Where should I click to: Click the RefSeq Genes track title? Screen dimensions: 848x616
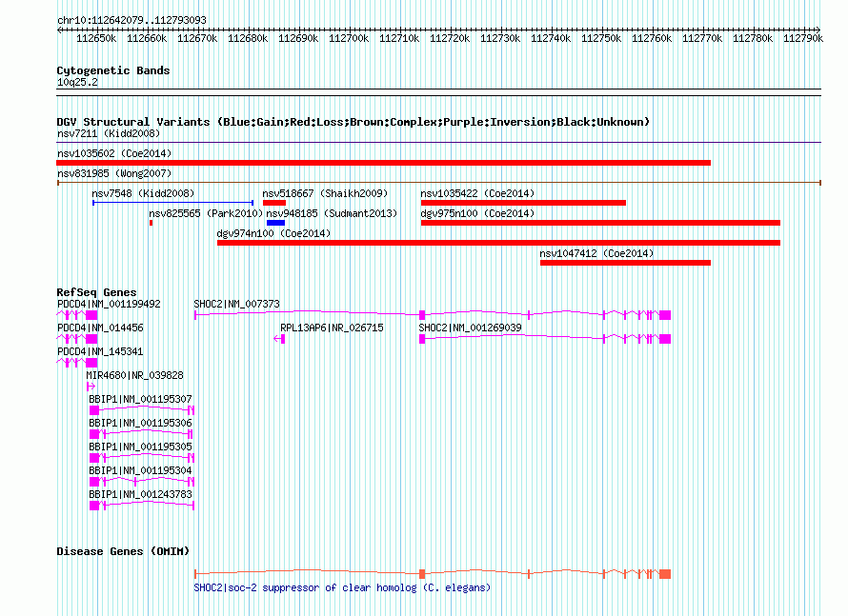click(97, 292)
